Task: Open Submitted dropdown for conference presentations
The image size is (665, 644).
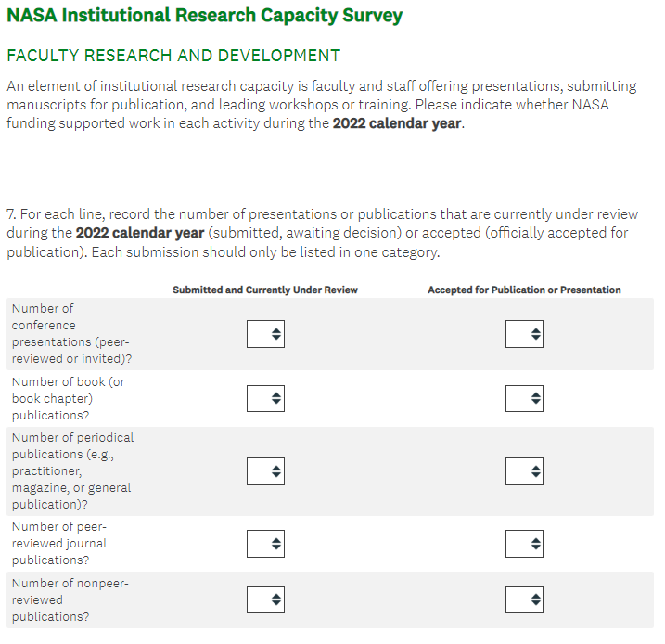Action: pyautogui.click(x=265, y=334)
